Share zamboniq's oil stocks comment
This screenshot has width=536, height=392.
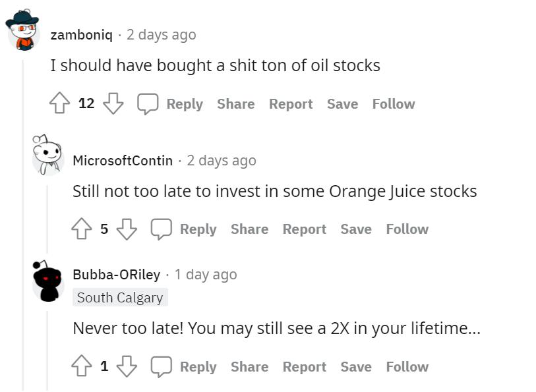[x=235, y=104]
